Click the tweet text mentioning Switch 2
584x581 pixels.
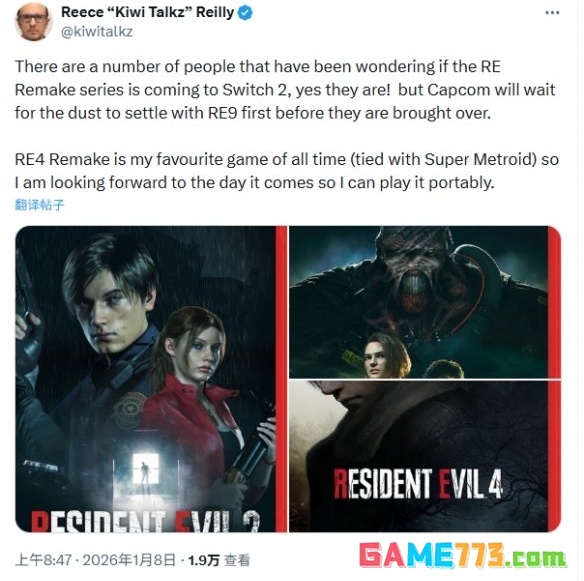tap(285, 90)
